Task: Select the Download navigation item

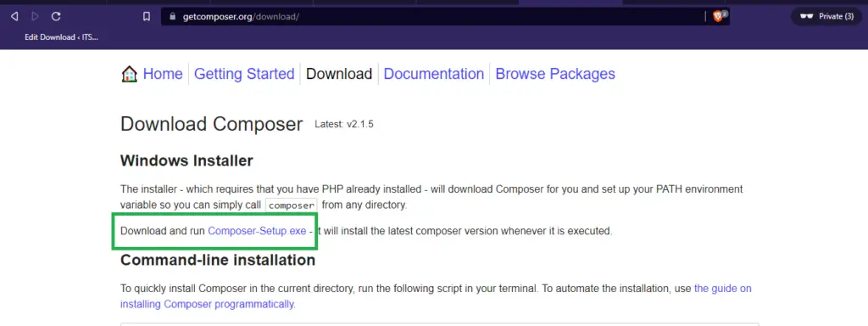Action: [x=339, y=74]
